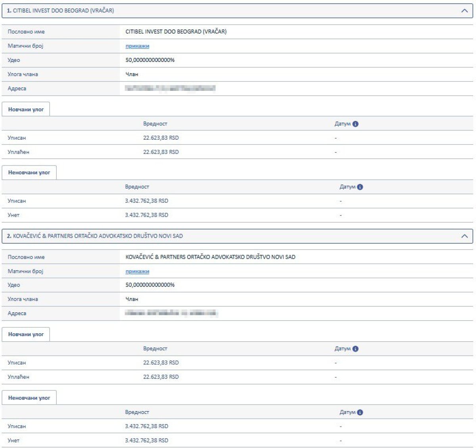476x448 pixels.
Task: Collapse the KOVAČEVIĆ & PARTNERS section using its chevron
Action: coord(464,236)
